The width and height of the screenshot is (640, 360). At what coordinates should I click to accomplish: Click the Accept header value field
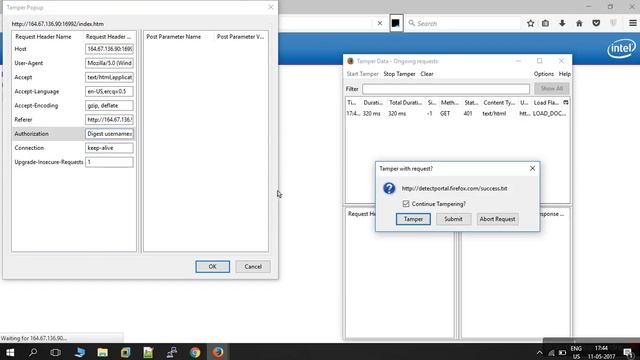click(109, 77)
